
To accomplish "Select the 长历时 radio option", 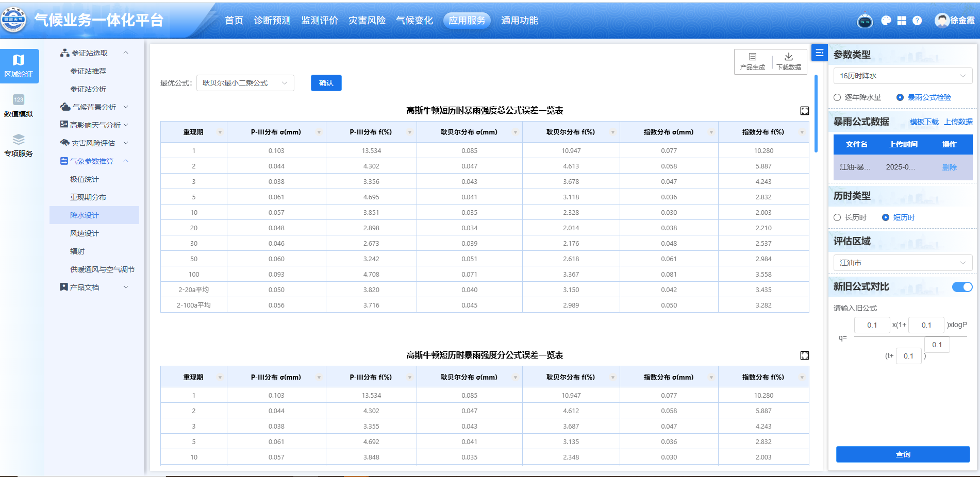I will click(x=837, y=217).
